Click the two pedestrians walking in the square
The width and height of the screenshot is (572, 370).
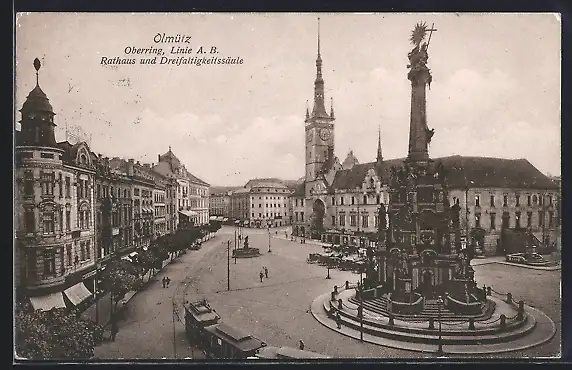click(x=264, y=273)
